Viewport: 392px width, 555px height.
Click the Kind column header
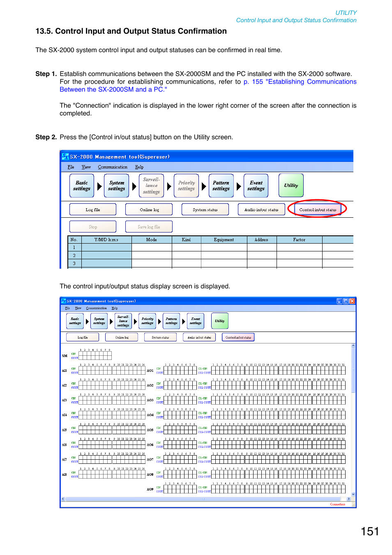(x=187, y=240)
